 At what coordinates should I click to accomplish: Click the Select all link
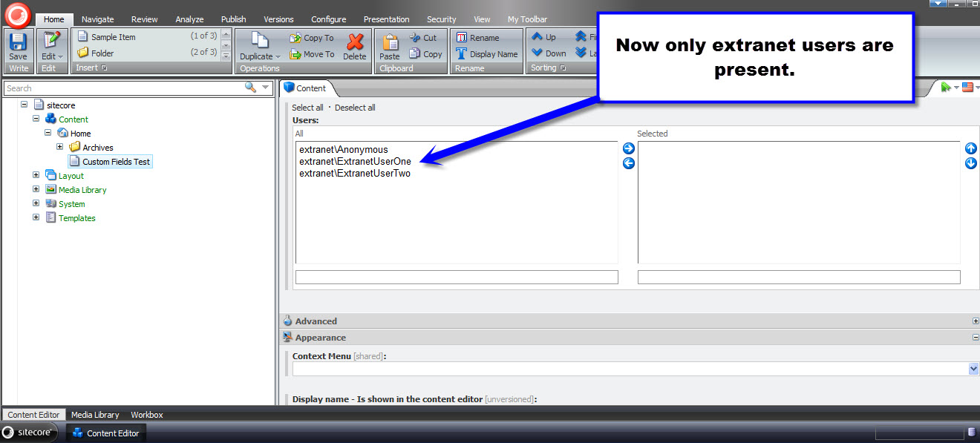click(x=307, y=108)
